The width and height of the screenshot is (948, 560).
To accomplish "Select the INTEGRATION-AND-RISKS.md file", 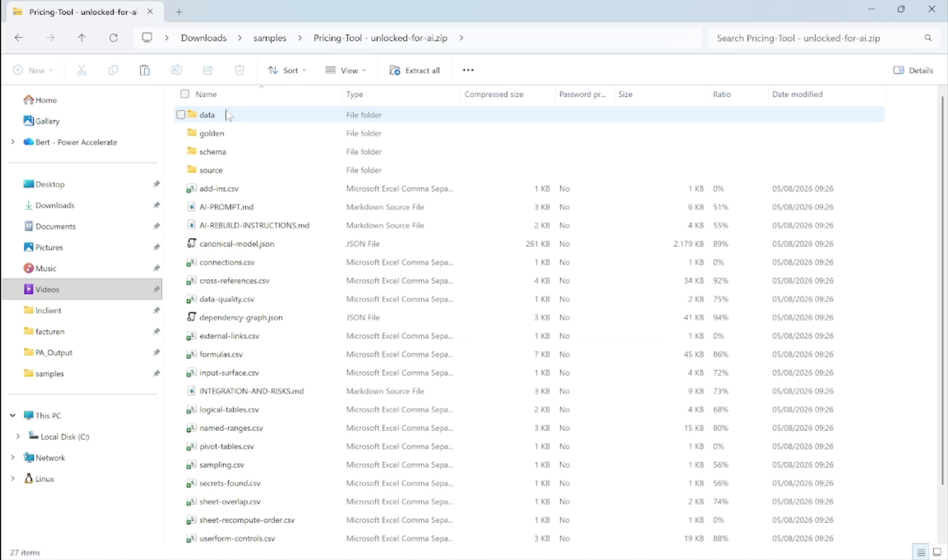I will tap(252, 391).
